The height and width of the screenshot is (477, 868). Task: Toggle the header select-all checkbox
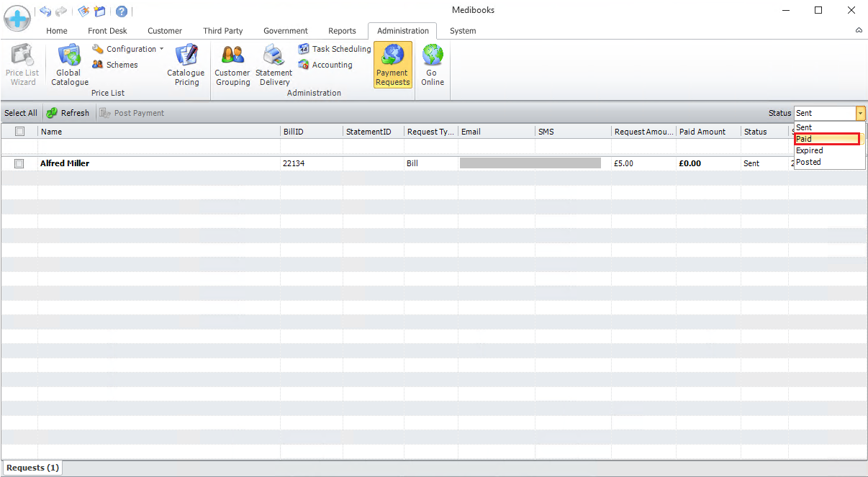(x=19, y=132)
